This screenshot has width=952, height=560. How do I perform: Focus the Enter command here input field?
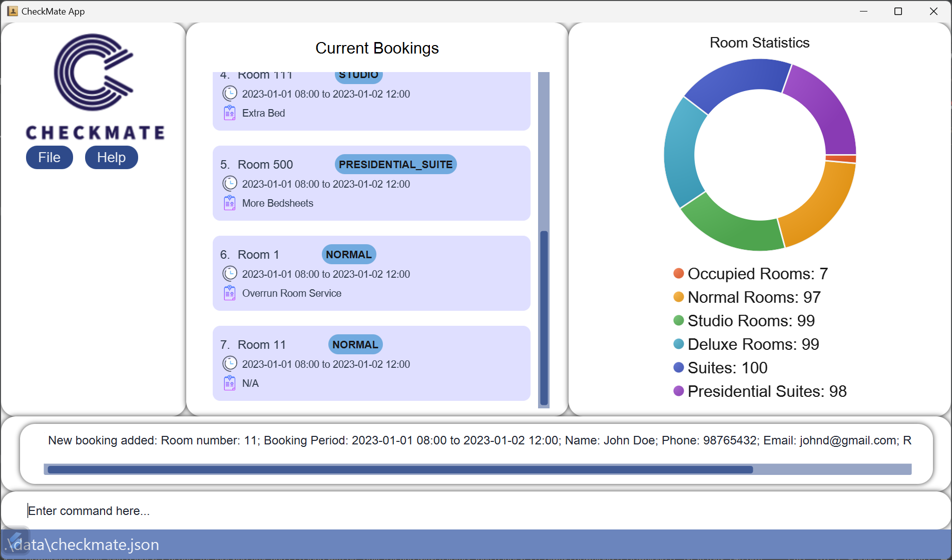(x=475, y=510)
